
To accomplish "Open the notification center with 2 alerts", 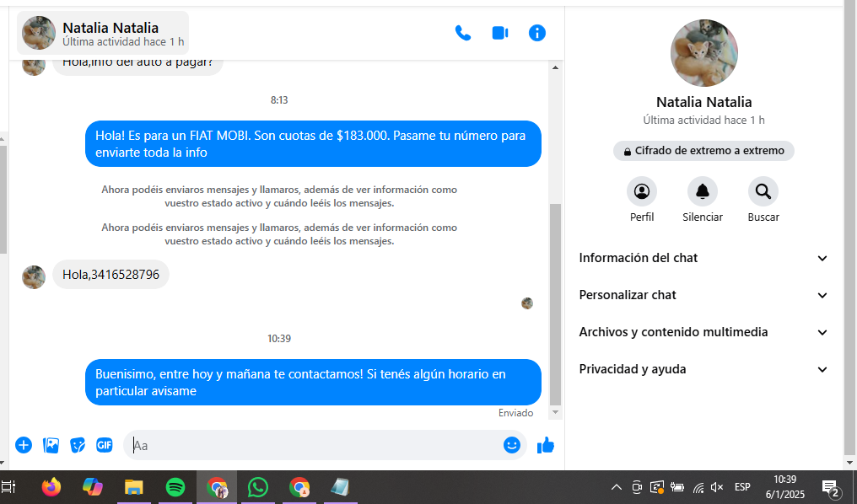I will [x=831, y=487].
